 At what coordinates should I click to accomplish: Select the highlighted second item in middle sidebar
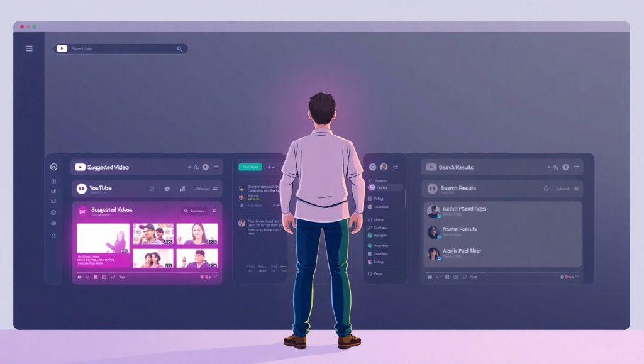point(385,187)
